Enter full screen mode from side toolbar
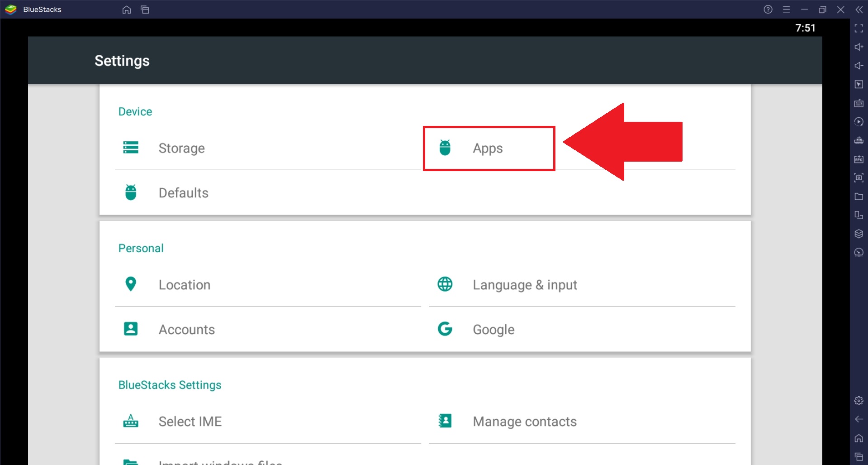 point(859,29)
